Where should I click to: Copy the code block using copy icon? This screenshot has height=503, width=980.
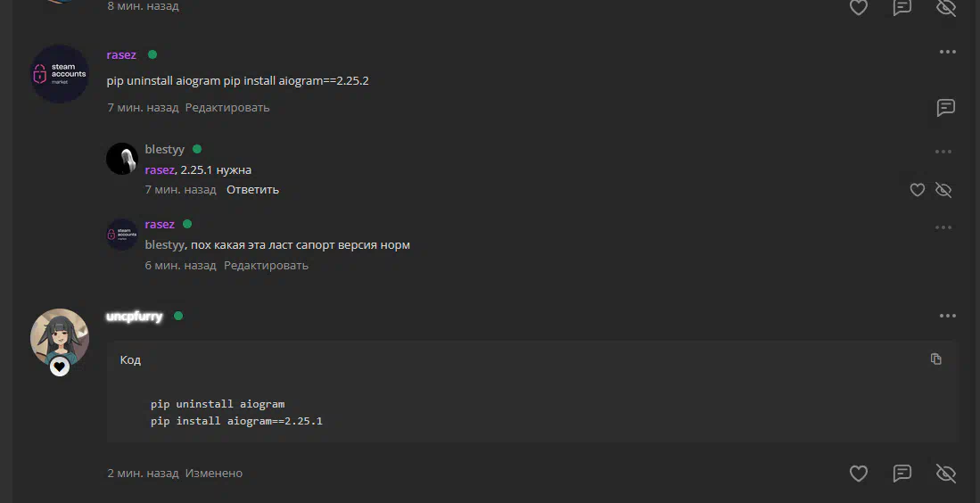pos(935,359)
